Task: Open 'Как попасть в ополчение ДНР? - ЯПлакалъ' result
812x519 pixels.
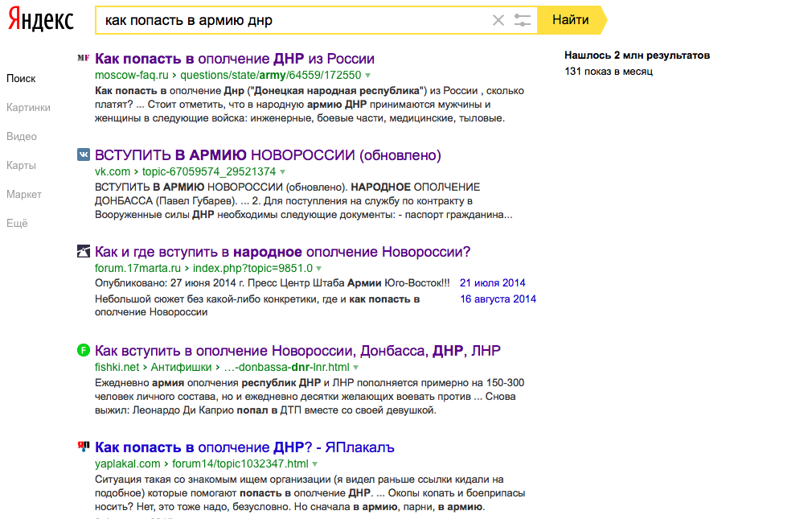Action: click(x=244, y=447)
